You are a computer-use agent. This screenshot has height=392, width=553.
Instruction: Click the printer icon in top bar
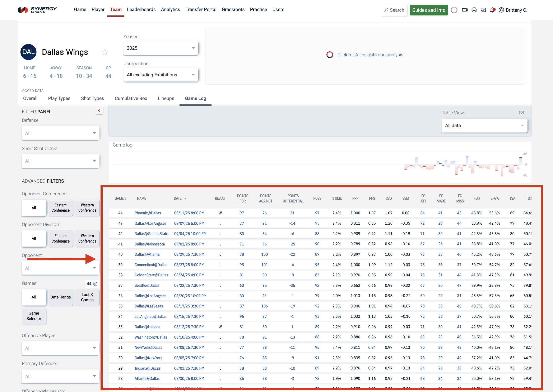click(x=474, y=10)
